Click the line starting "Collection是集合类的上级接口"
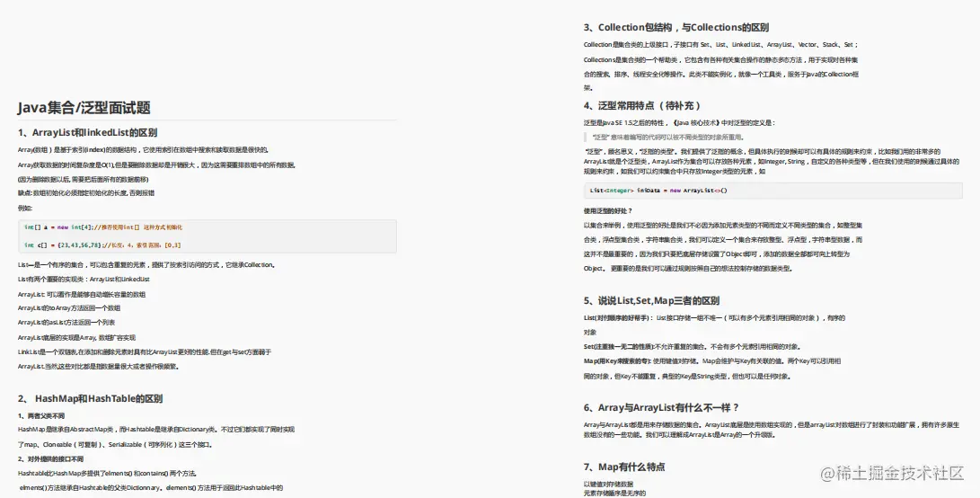This screenshot has height=498, width=980. point(721,44)
